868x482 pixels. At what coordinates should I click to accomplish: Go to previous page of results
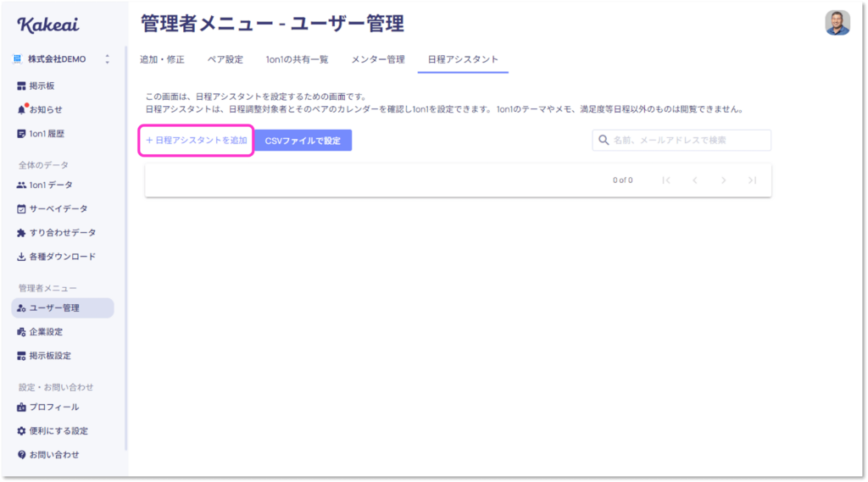[x=695, y=180]
